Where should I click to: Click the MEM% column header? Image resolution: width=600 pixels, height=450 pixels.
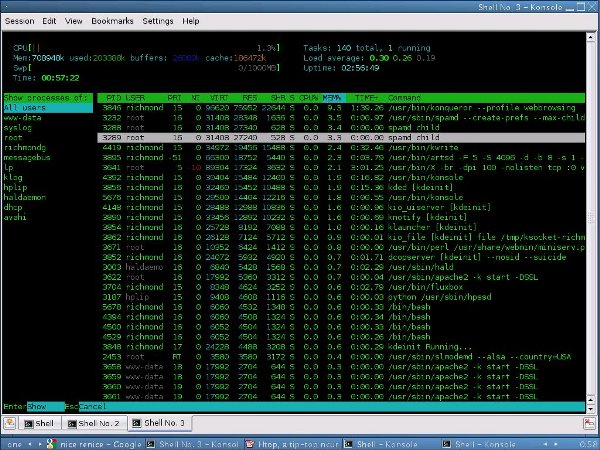coord(331,98)
